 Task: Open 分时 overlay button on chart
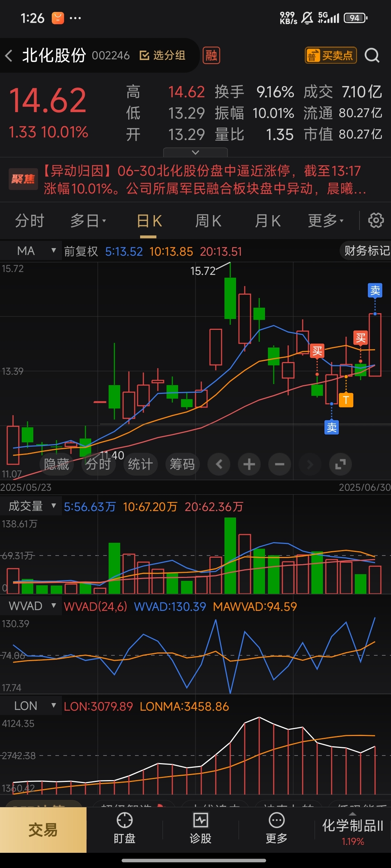coord(98,464)
